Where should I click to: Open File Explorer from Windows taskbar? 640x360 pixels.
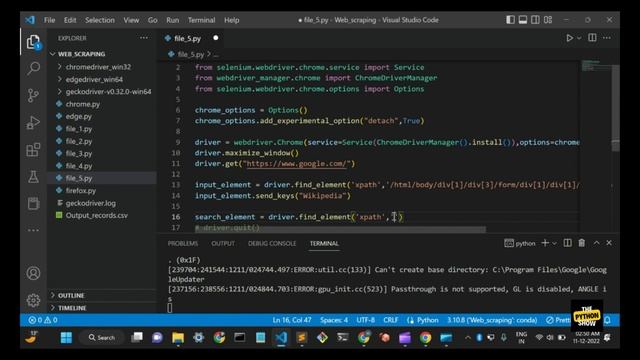click(178, 338)
